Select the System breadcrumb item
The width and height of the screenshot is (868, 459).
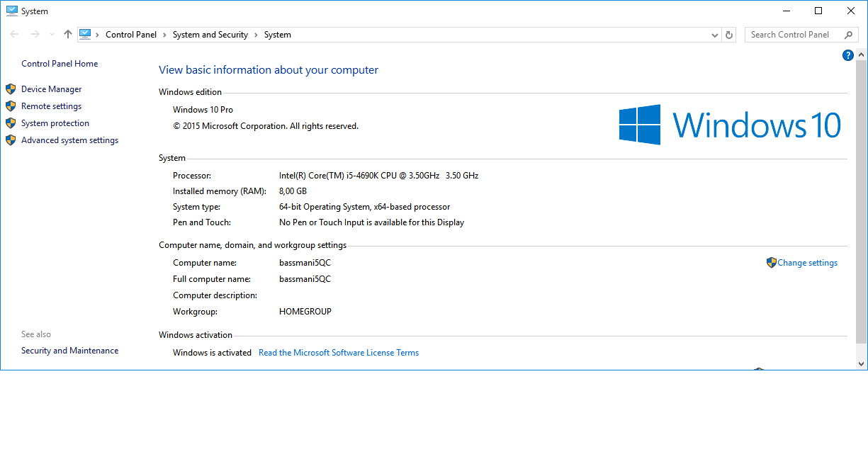pos(278,35)
